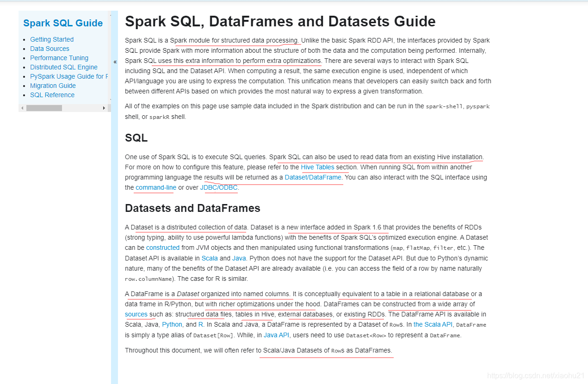Open the R DataFrame API link
The width and height of the screenshot is (588, 384).
[x=201, y=324]
